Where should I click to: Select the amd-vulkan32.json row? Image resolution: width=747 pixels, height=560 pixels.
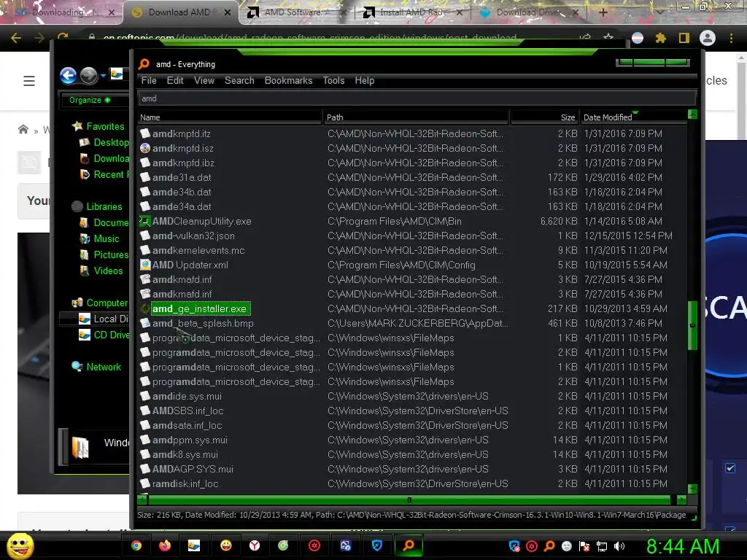pos(413,236)
